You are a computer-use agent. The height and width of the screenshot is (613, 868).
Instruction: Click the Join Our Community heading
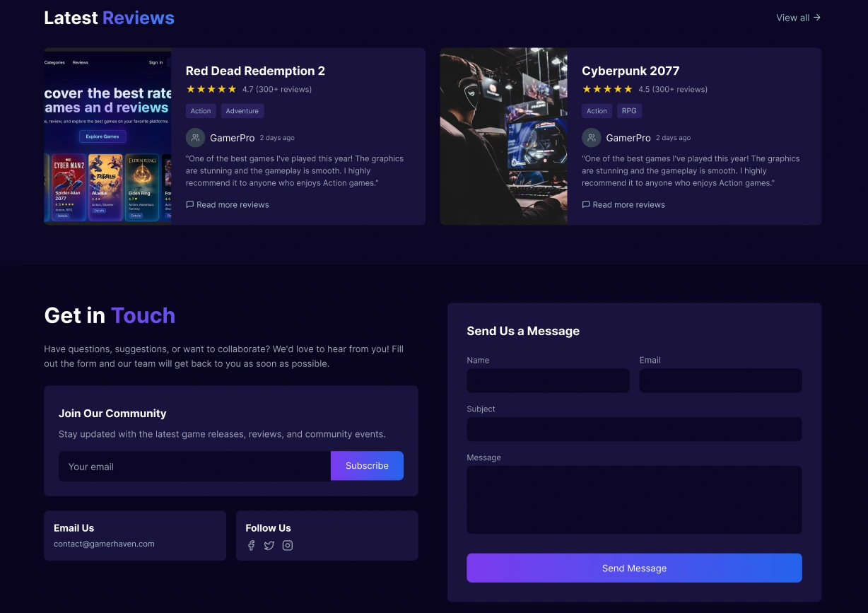112,414
